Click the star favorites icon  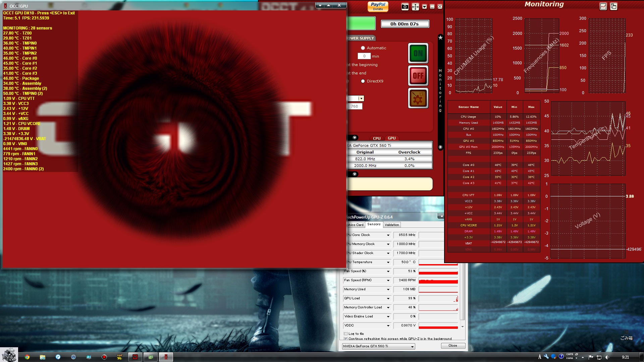click(x=440, y=38)
